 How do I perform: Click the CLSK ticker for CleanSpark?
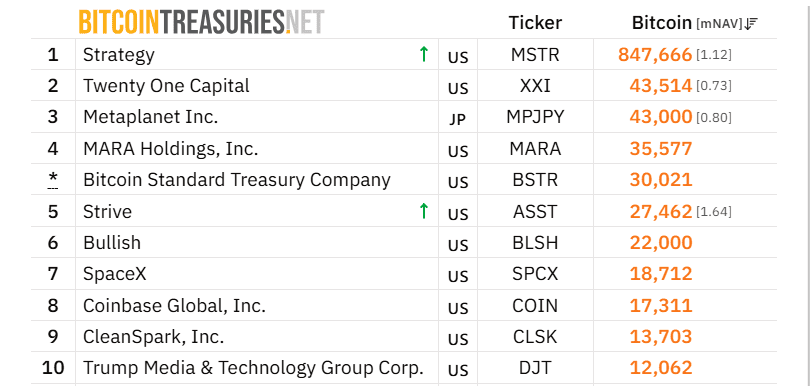coord(535,337)
